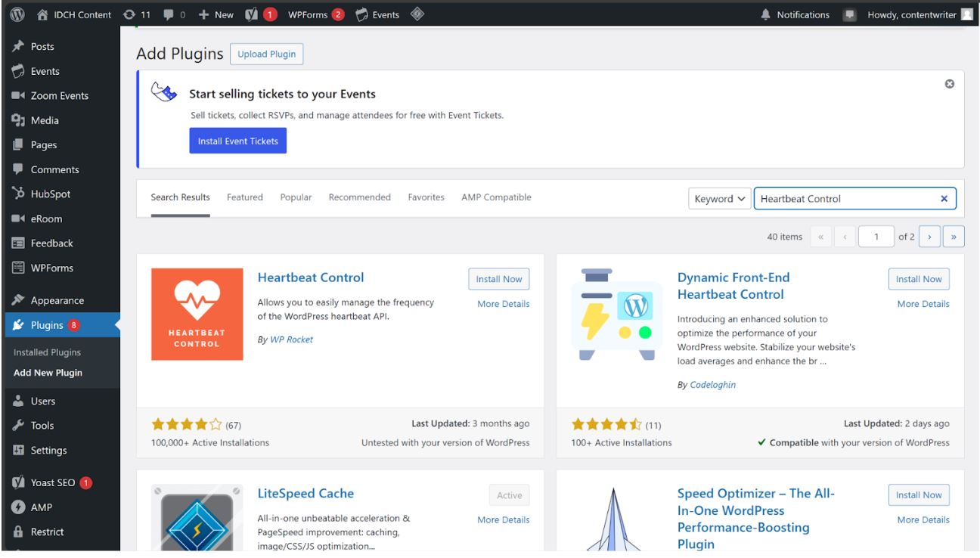
Task: Open Events in the admin bar
Action: pos(377,14)
